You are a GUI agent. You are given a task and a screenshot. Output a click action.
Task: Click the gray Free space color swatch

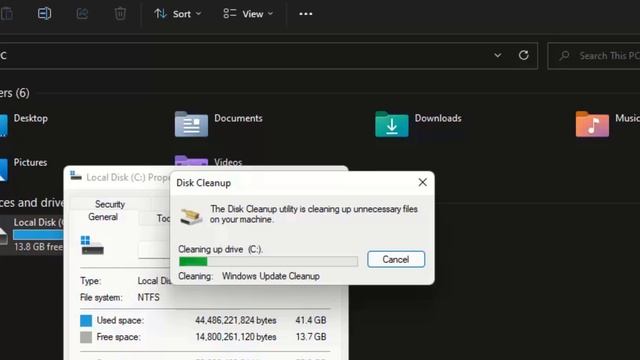click(86, 337)
